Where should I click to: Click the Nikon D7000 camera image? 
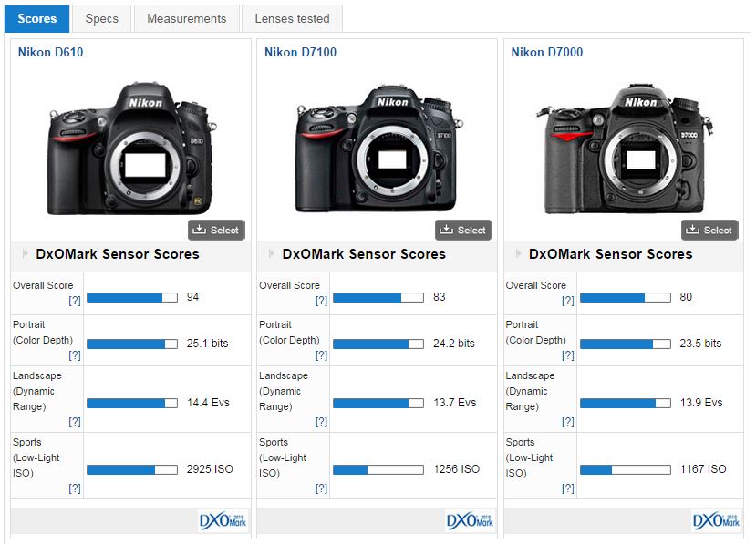click(625, 149)
